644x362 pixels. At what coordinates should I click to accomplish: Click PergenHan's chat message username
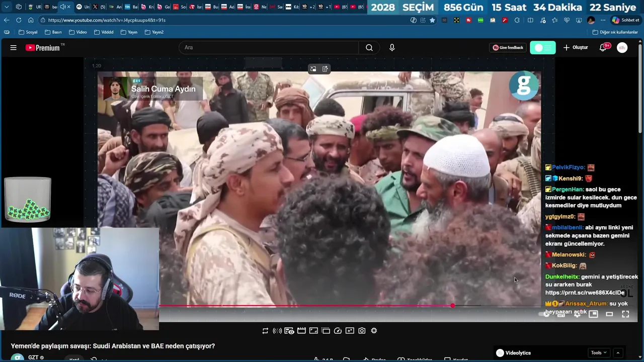568,190
